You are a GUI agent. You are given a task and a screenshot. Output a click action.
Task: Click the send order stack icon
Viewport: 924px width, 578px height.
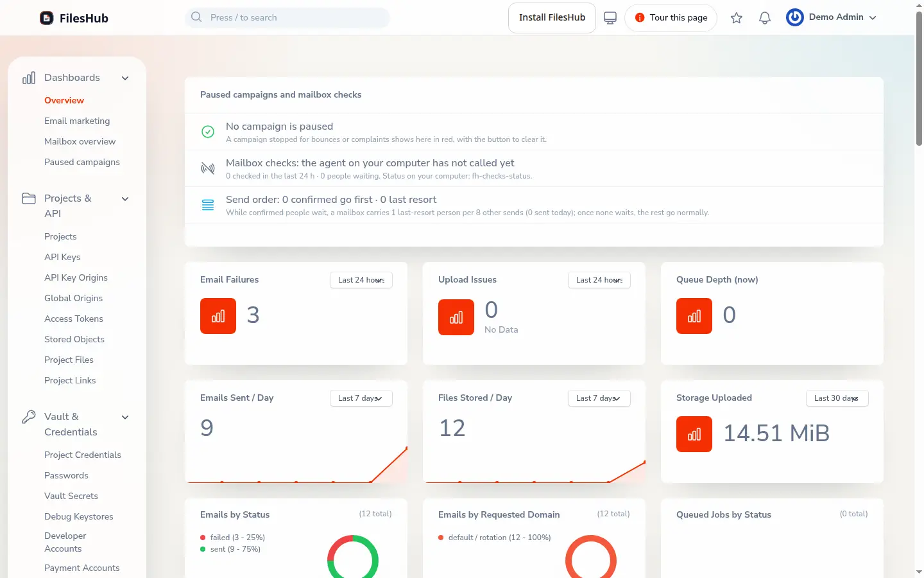[208, 205]
